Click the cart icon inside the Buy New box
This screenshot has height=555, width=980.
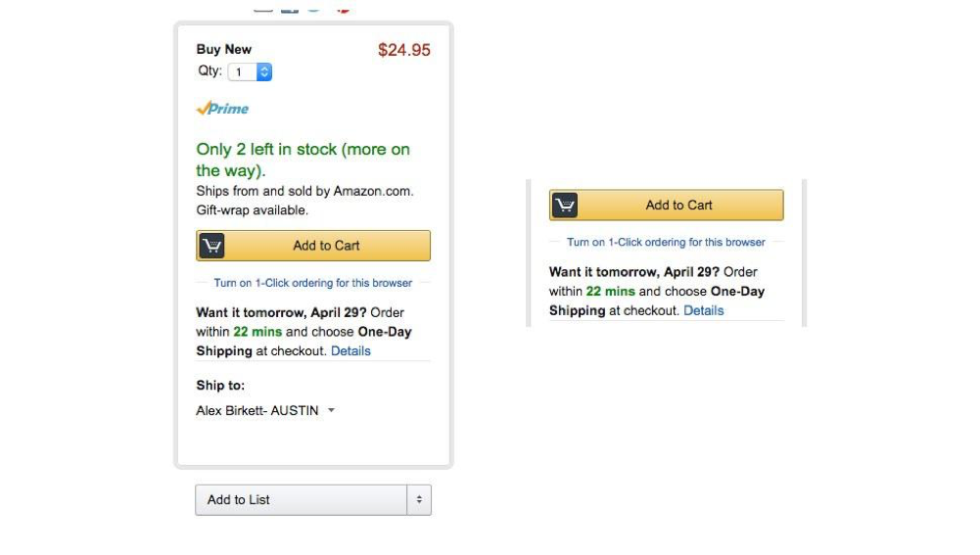(x=211, y=246)
